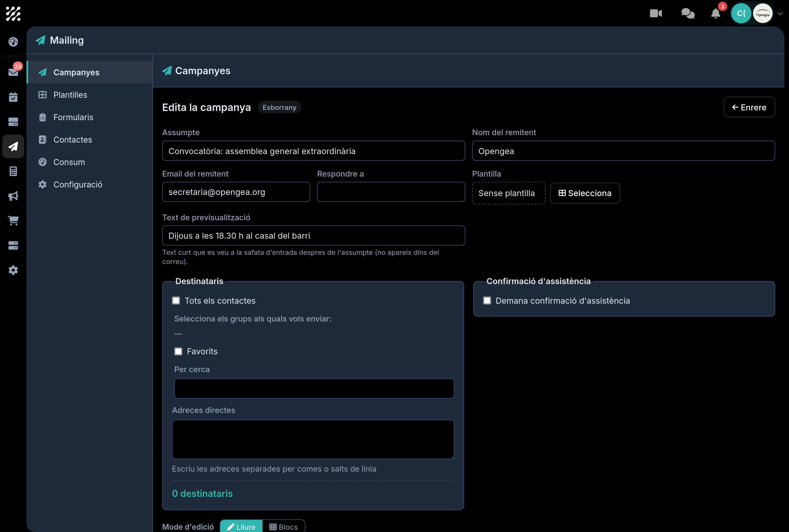Tick the Favorits checkbox
789x532 pixels.
[178, 351]
